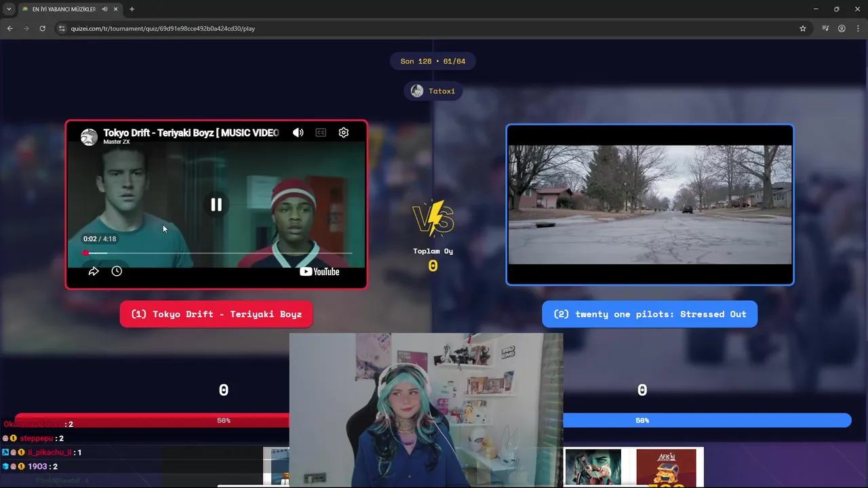Open the browser profile icon

click(842, 28)
